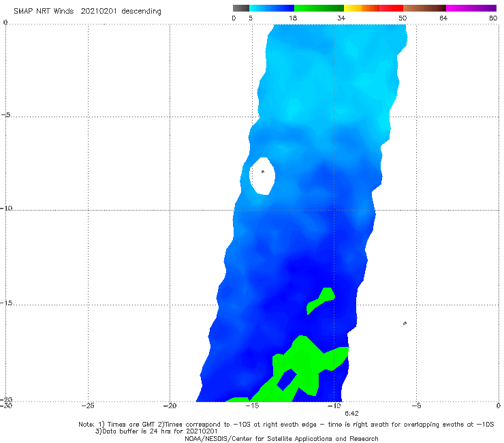Click the cyan-blue segment of the color bar
The width and height of the screenshot is (504, 443).
[272, 8]
